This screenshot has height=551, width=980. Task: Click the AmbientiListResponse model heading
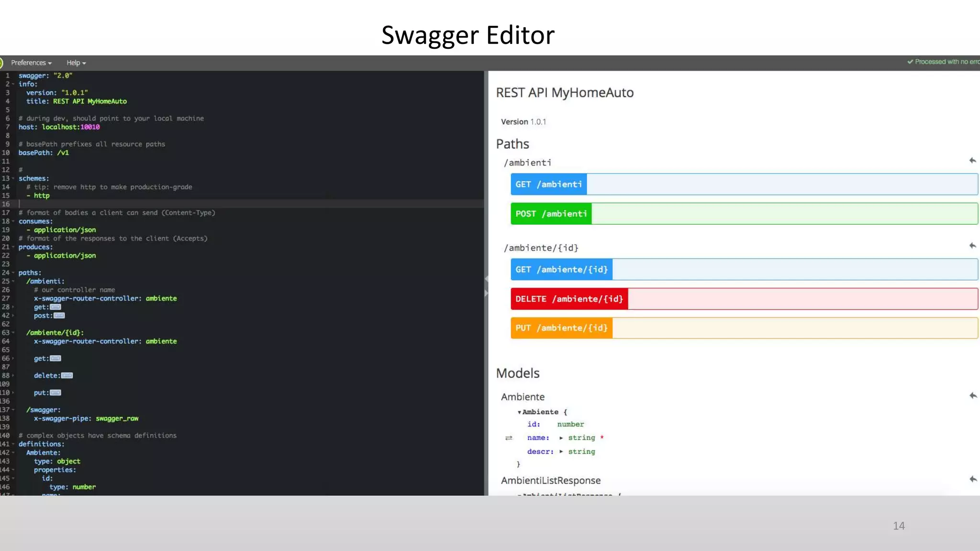tap(551, 480)
